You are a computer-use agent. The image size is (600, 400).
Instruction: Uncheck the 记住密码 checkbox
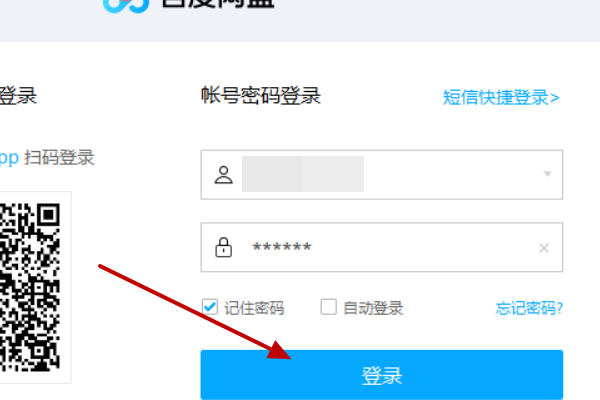pos(210,307)
